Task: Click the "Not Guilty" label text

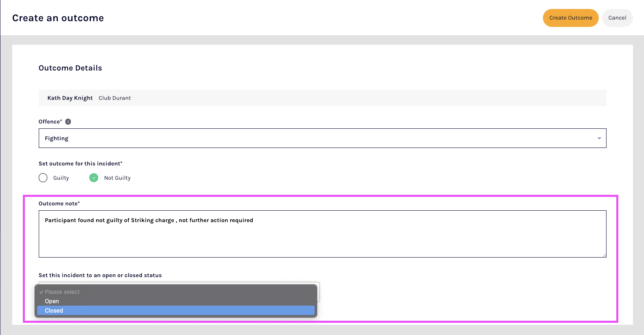Action: pyautogui.click(x=117, y=178)
